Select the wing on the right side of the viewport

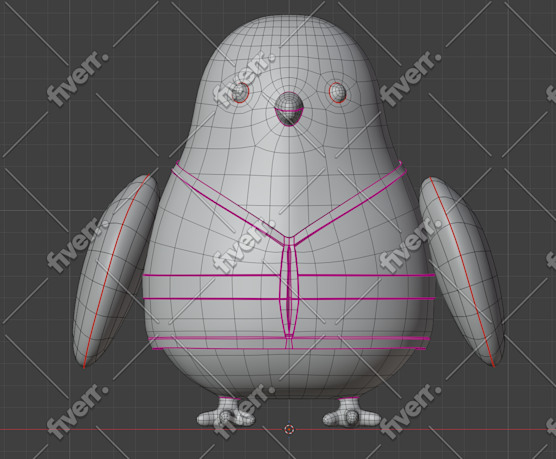coord(462,271)
